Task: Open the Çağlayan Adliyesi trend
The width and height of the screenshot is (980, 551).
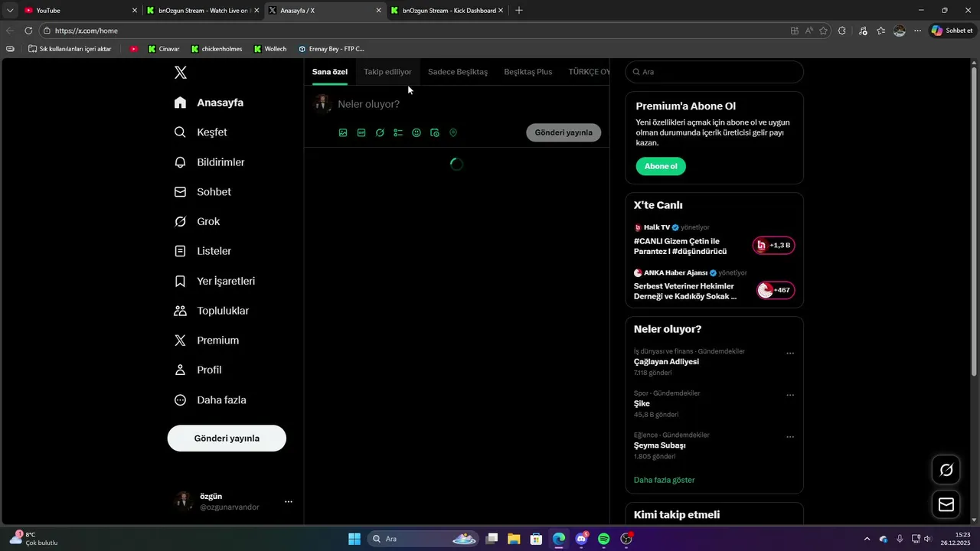Action: (666, 361)
